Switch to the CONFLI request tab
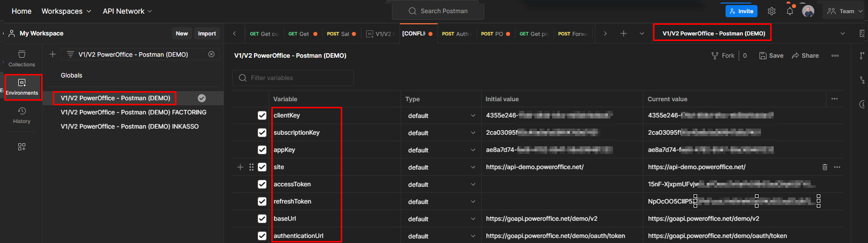 [417, 33]
